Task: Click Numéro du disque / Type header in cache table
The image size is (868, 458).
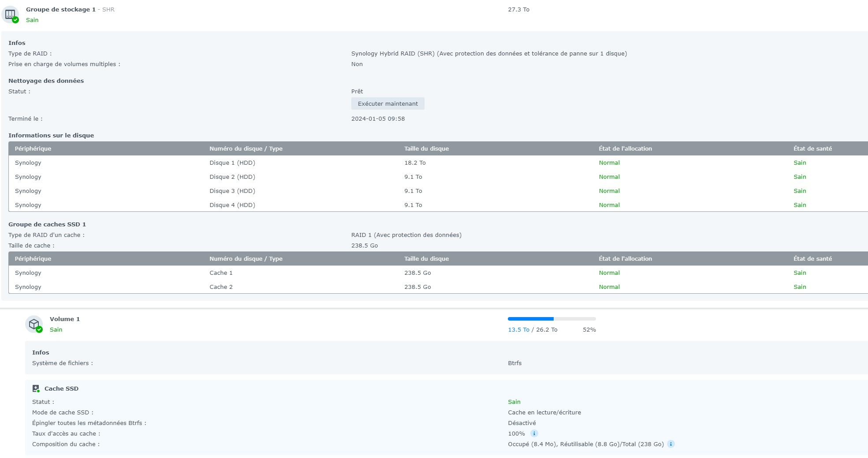Action: [246, 259]
